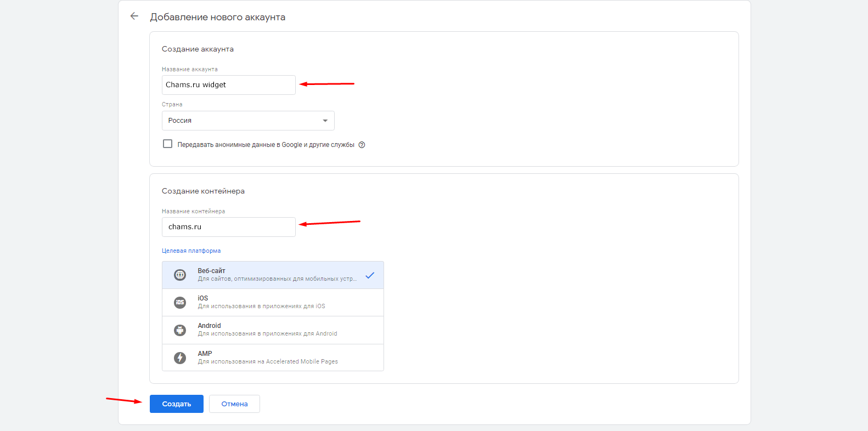Click the AMP lightning bolt icon

[180, 358]
